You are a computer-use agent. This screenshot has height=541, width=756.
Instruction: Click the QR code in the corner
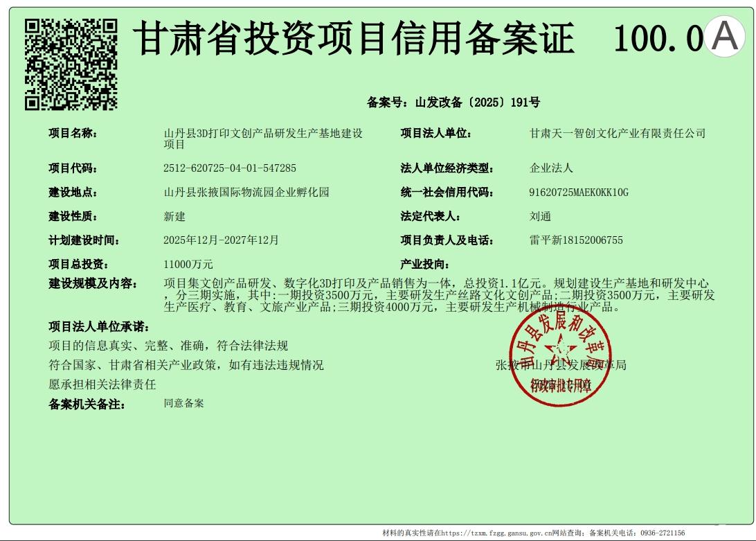coord(71,64)
